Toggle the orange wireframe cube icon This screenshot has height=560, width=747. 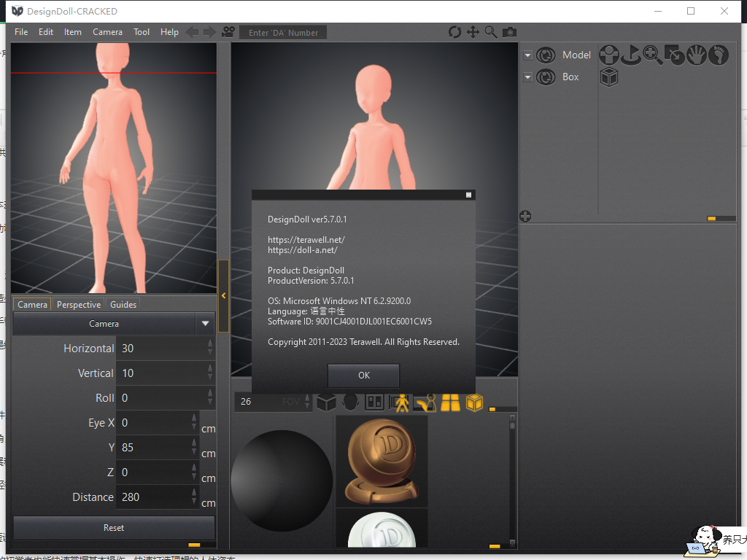[474, 402]
